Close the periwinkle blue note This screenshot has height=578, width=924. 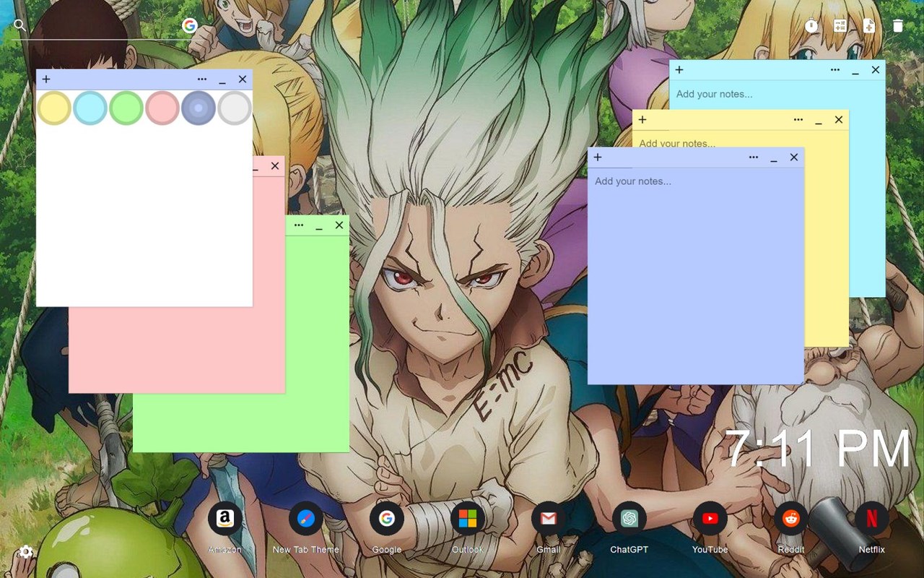[x=794, y=158]
